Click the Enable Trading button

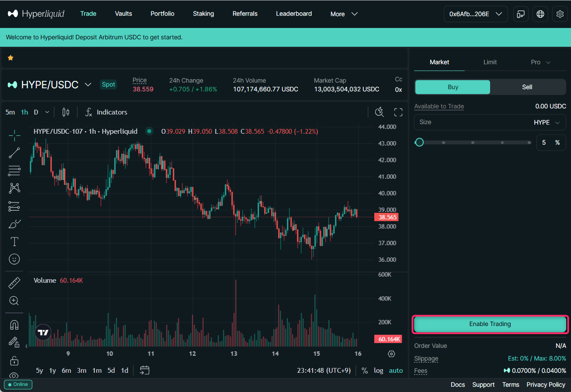pos(489,324)
